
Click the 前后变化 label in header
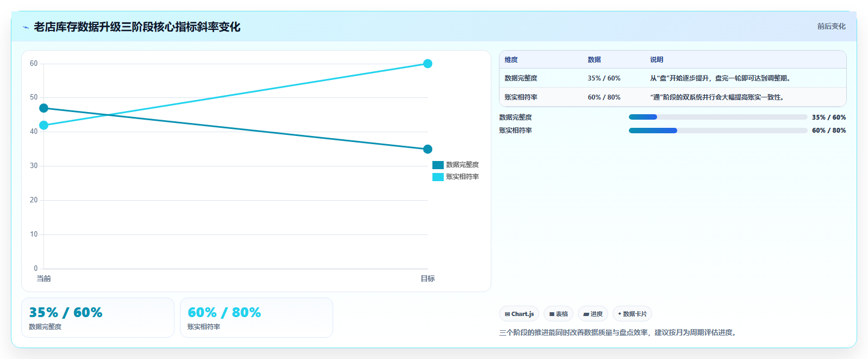(831, 26)
